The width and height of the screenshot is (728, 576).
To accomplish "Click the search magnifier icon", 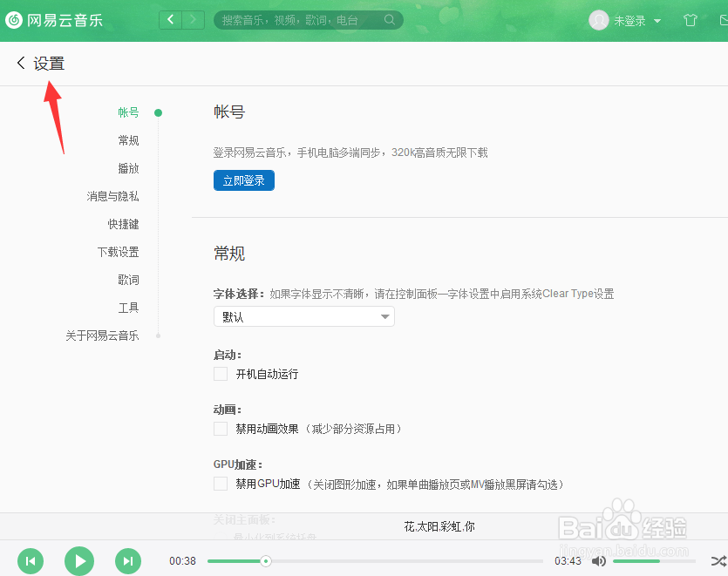I will [390, 19].
